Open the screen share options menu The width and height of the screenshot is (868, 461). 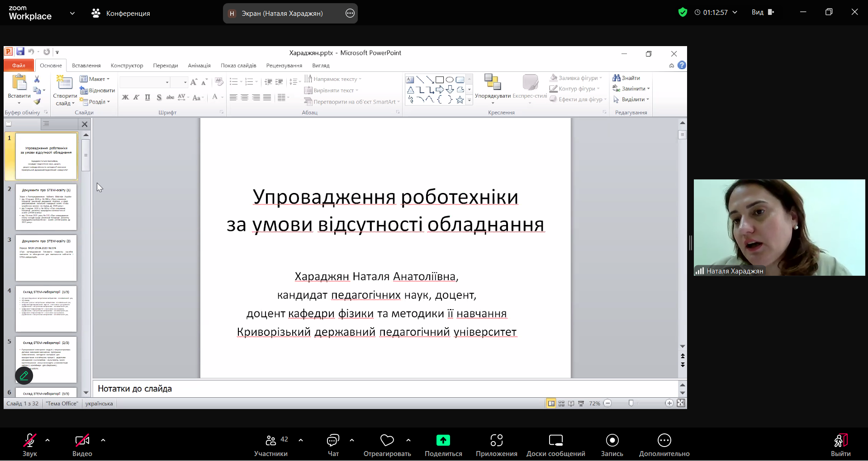click(x=350, y=14)
